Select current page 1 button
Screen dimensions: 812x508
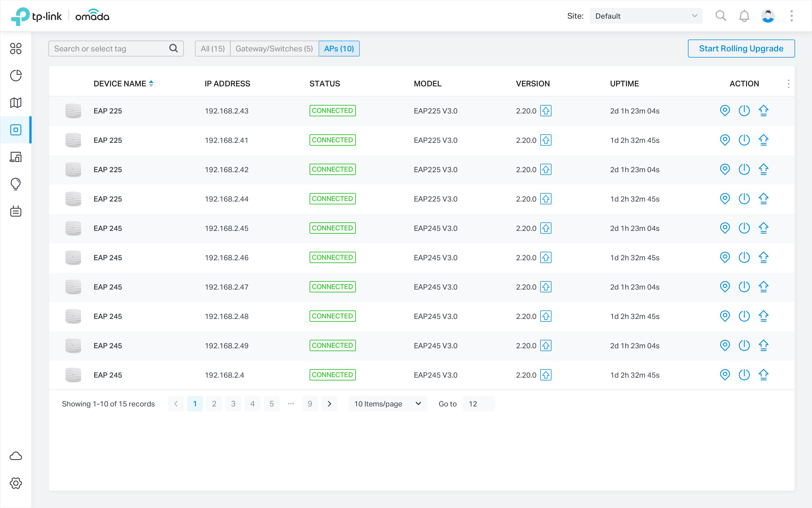click(x=195, y=404)
